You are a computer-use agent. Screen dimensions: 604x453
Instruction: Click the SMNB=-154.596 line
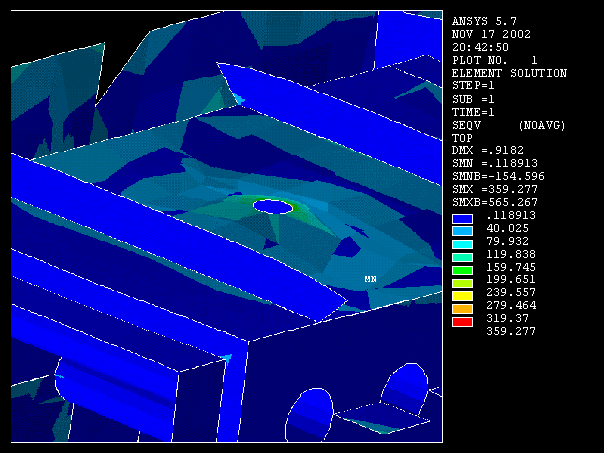point(499,177)
